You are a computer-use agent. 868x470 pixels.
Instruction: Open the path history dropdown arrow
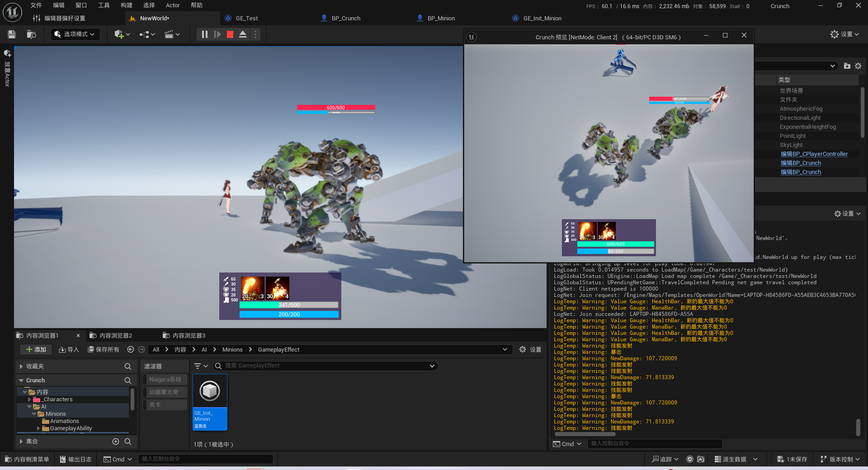[505, 350]
